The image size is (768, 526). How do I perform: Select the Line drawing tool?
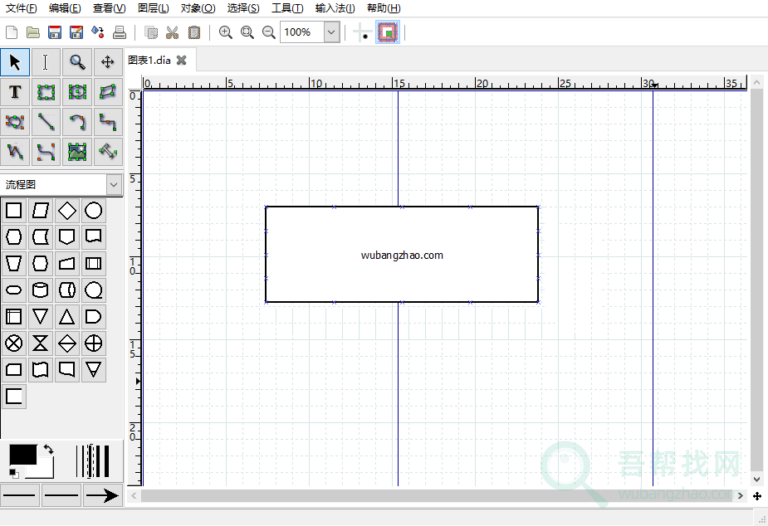46,122
